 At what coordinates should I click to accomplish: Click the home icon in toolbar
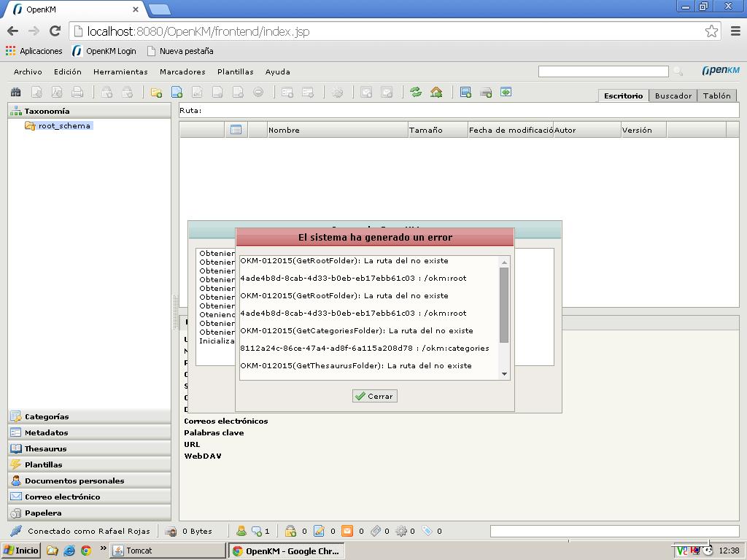coord(436,93)
